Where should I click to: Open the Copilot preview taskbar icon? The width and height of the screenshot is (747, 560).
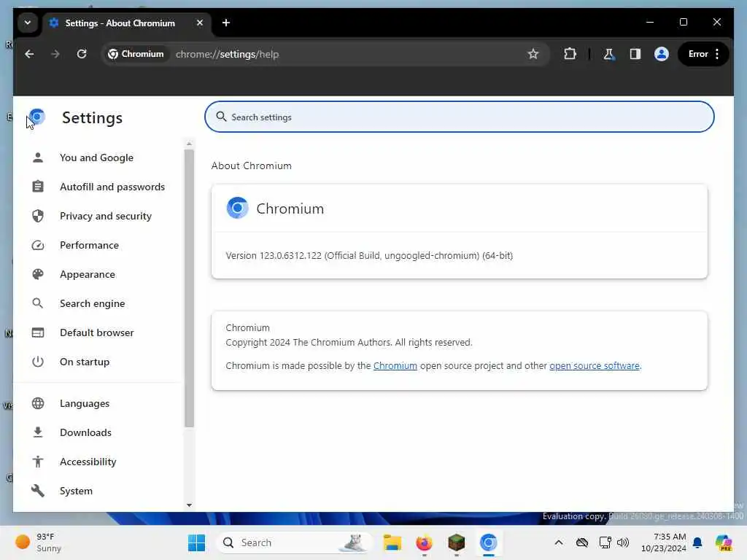pyautogui.click(x=724, y=542)
